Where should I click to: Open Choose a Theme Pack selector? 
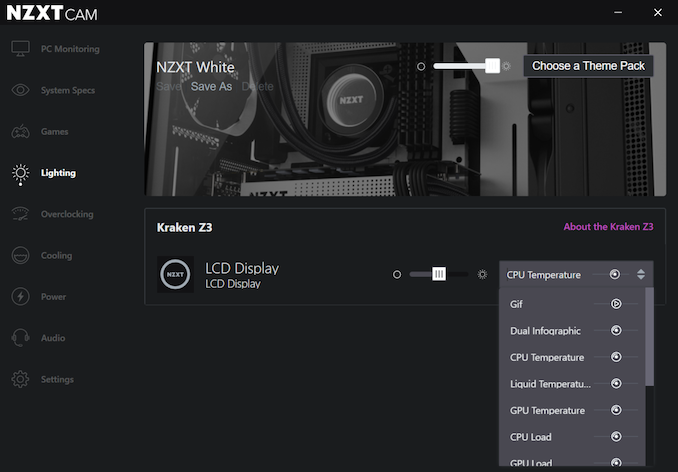pyautogui.click(x=588, y=66)
